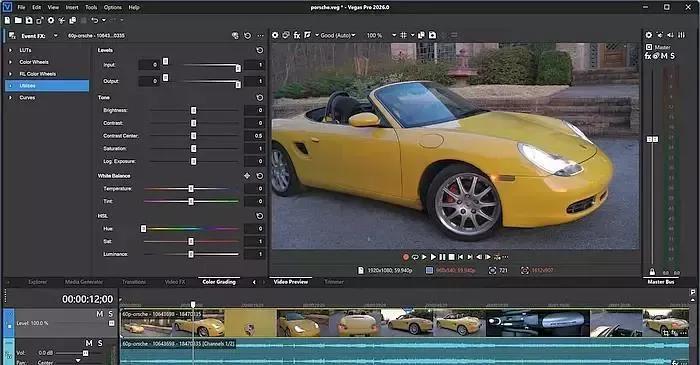
Task: Toggle split screen view in preview toolbar
Action: pos(308,35)
